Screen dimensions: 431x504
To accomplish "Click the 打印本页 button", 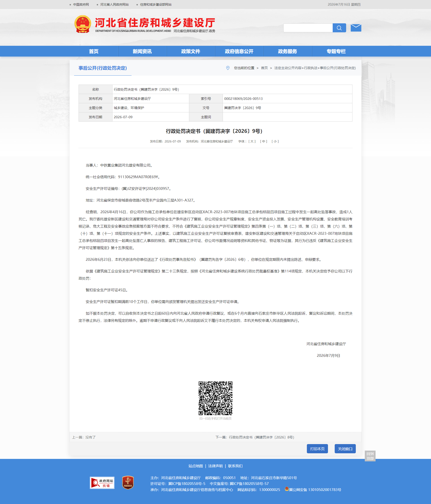I will 317,449.
